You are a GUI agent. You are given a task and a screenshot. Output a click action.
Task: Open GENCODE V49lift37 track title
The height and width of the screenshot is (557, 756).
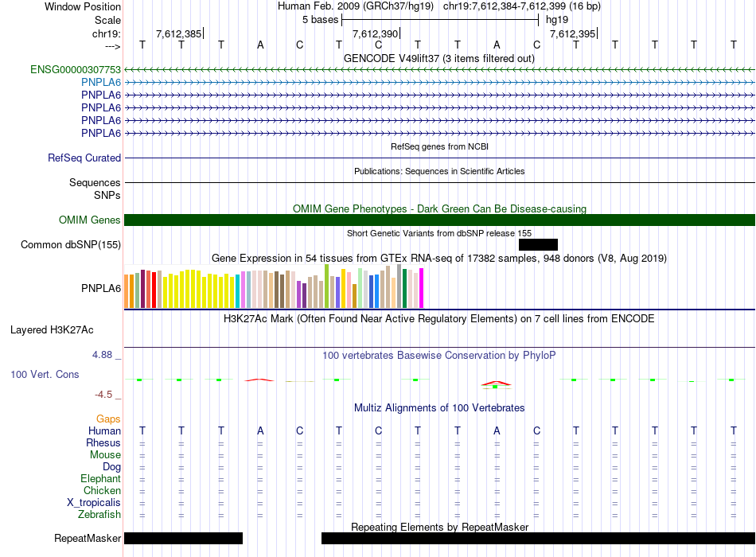439,58
